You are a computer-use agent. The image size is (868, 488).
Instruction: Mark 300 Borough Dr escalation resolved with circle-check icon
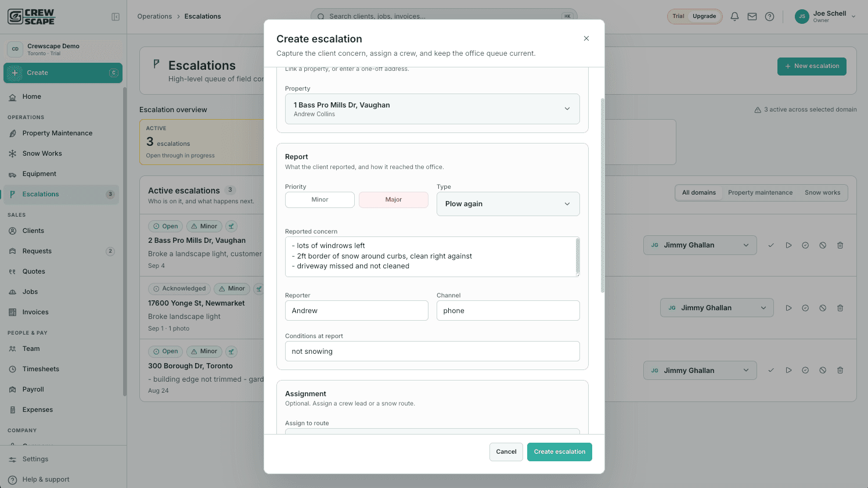point(805,371)
